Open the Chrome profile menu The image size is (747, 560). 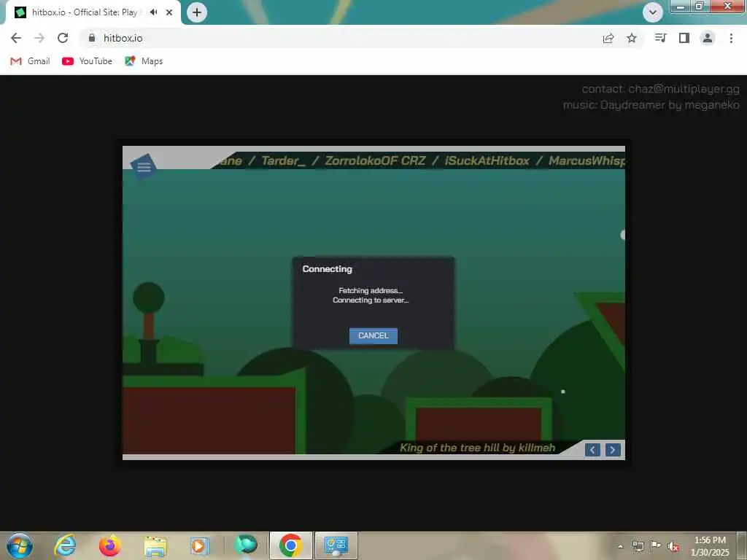coord(708,38)
